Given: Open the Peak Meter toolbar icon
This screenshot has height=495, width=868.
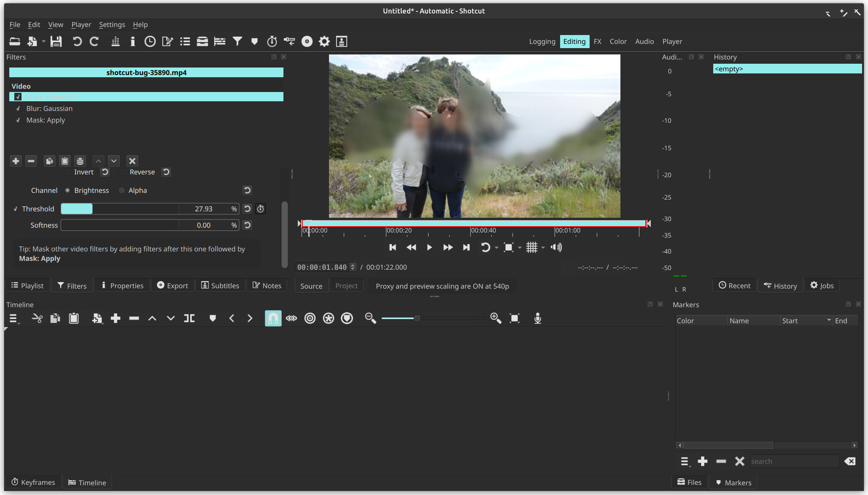Looking at the screenshot, I should tap(115, 41).
